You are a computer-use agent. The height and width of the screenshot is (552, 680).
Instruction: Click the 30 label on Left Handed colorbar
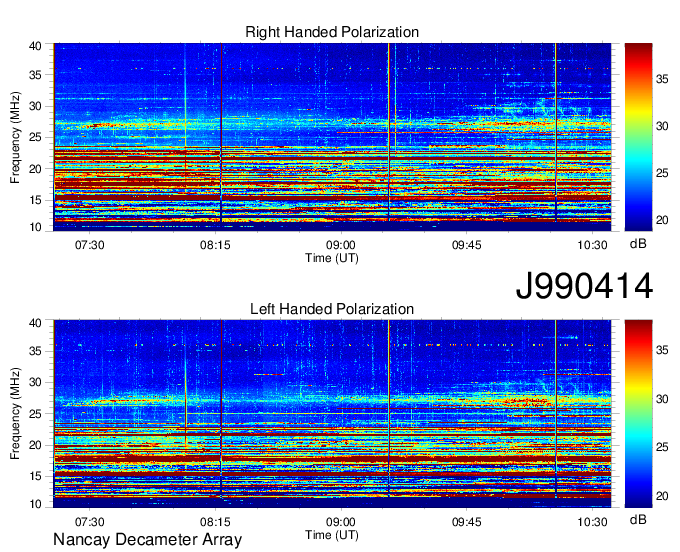pos(662,398)
